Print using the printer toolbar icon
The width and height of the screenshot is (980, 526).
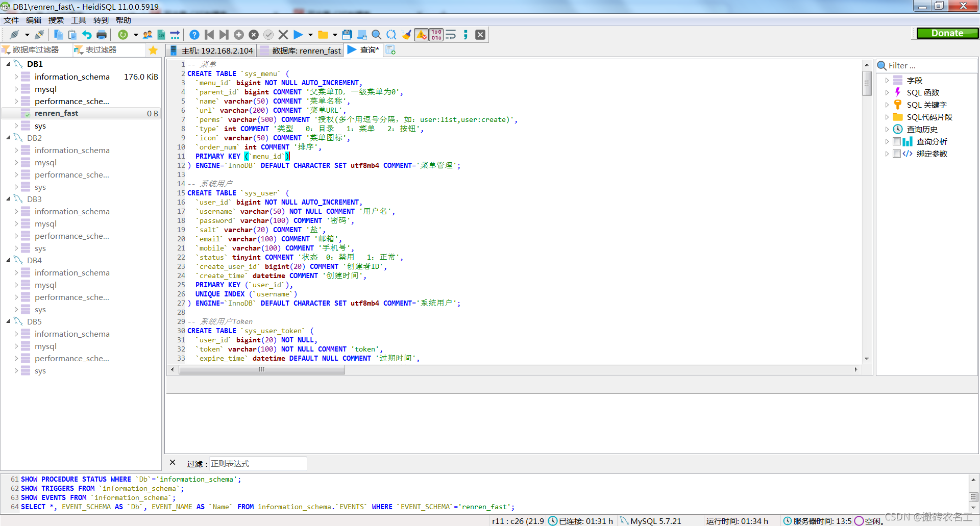click(x=102, y=35)
